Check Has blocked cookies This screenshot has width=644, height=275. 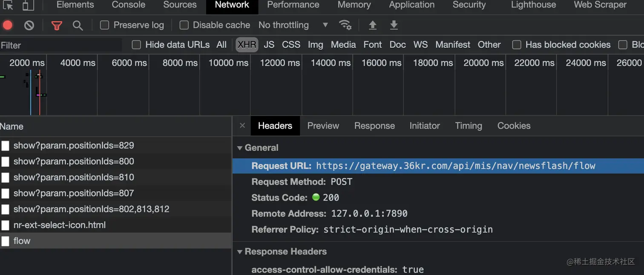pos(517,45)
